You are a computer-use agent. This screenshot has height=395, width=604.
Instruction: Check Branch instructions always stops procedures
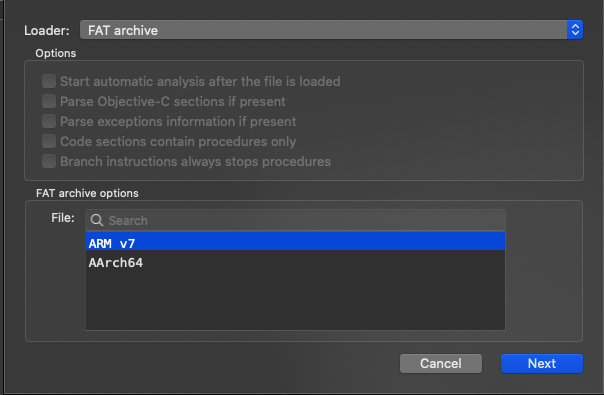(x=49, y=161)
